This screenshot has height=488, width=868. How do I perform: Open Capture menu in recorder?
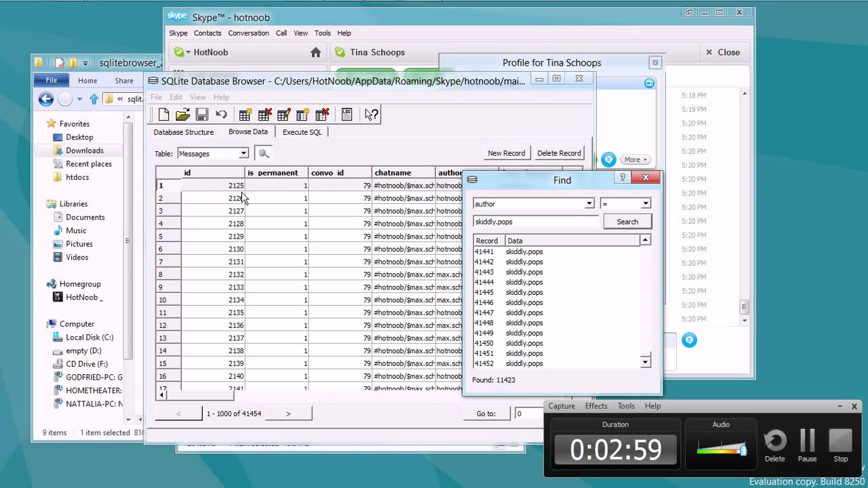point(561,406)
